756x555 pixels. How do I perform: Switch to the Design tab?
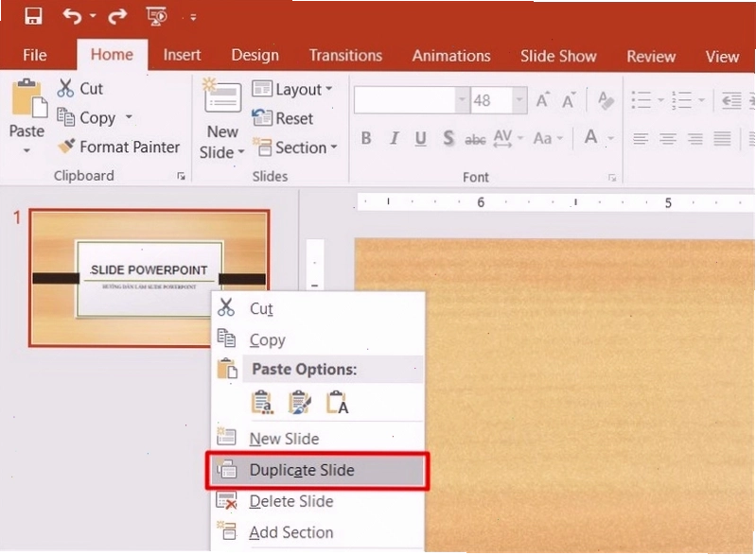[x=255, y=55]
